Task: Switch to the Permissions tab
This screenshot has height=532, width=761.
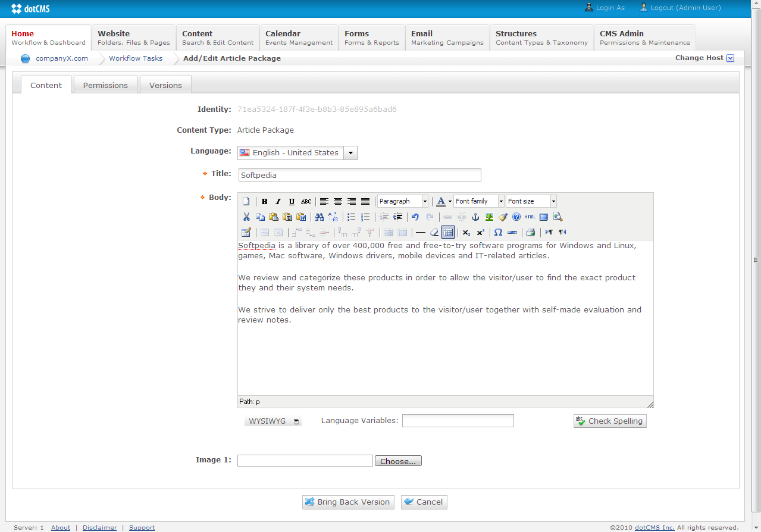Action: coord(105,85)
